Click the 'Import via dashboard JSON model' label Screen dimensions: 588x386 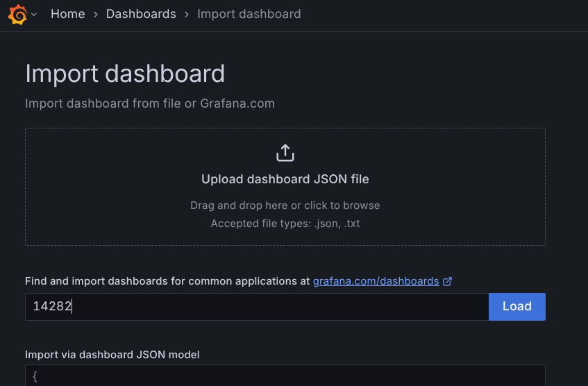coord(112,354)
